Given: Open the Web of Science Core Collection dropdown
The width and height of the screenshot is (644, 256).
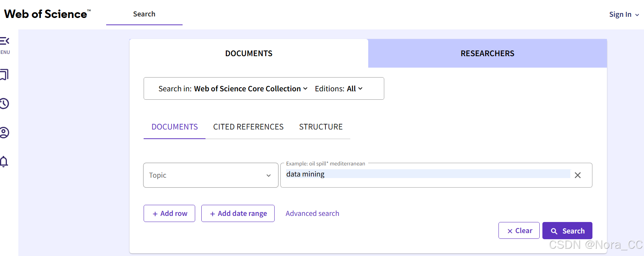Looking at the screenshot, I should [251, 89].
